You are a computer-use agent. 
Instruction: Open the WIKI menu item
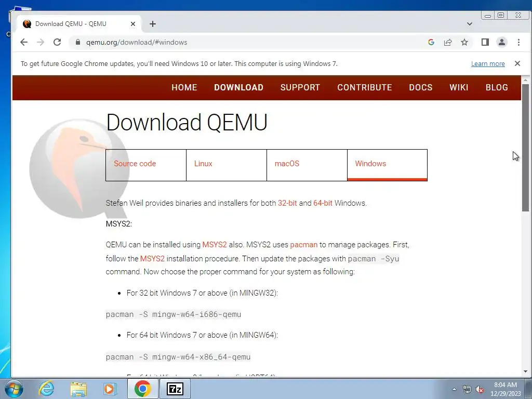click(459, 87)
